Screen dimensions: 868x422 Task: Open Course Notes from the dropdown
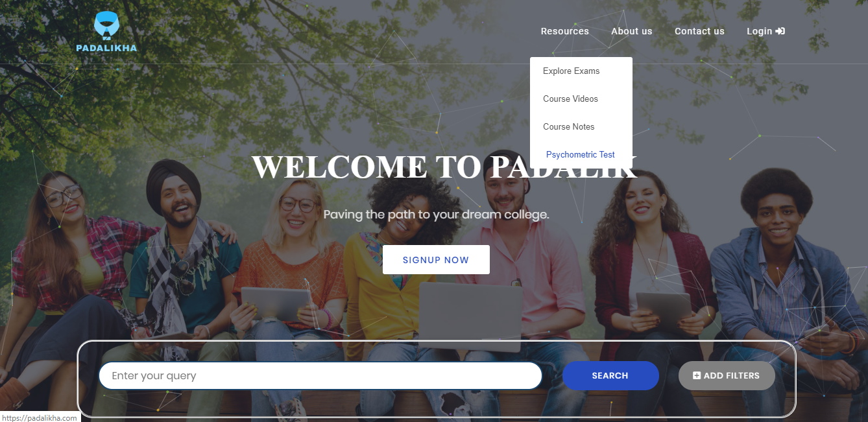(x=569, y=127)
